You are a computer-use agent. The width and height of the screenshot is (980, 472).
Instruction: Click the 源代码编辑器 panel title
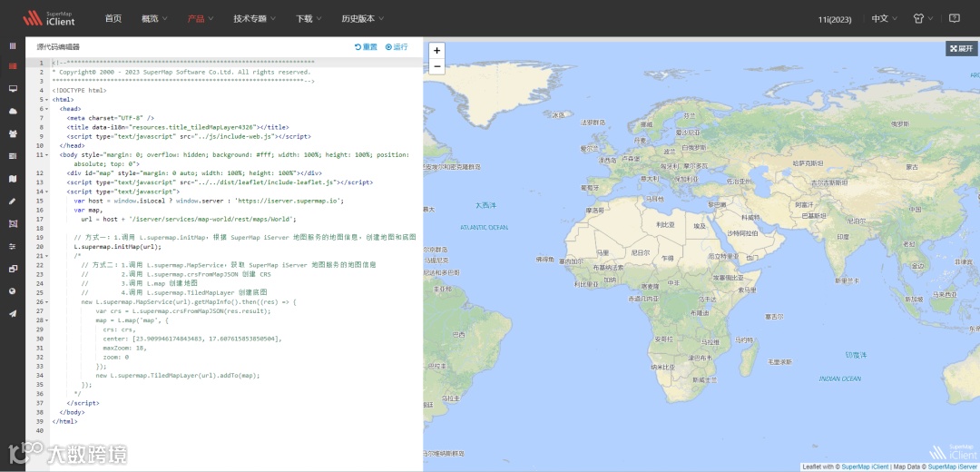click(x=58, y=47)
